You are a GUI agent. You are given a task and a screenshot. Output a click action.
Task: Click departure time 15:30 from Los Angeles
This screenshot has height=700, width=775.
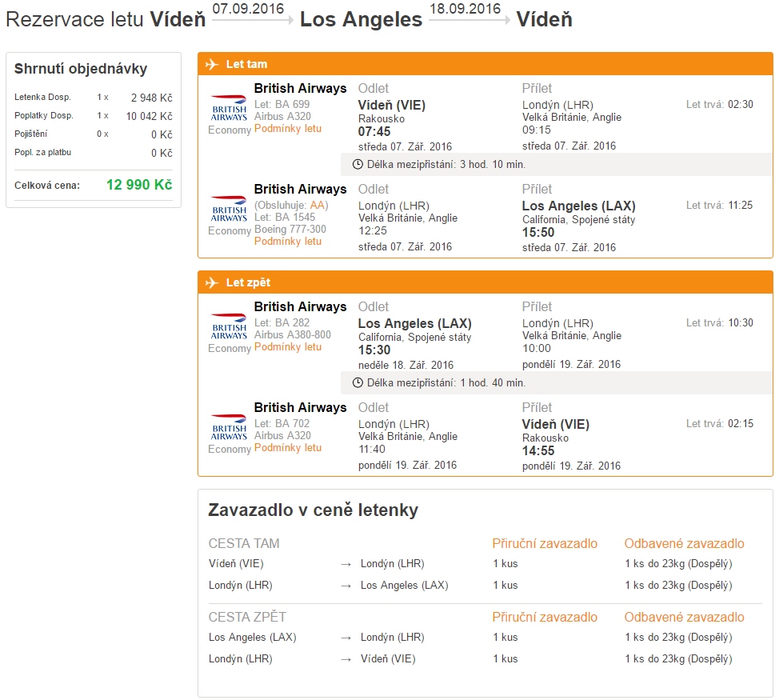point(374,350)
